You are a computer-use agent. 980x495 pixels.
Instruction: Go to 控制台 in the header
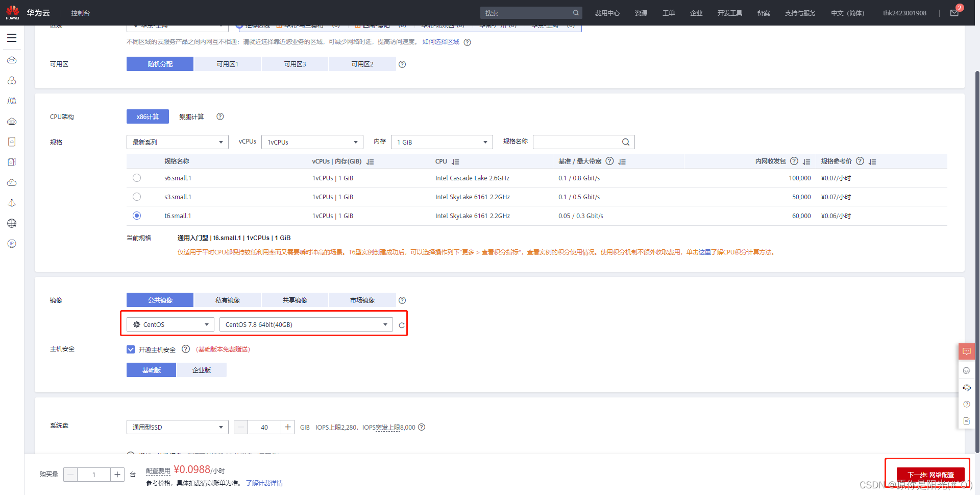coord(81,13)
